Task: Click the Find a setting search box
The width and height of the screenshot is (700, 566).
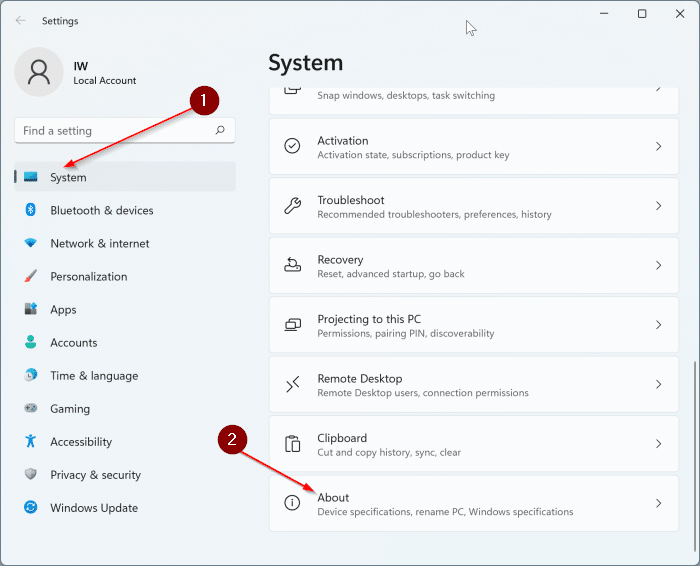Action: coord(125,130)
